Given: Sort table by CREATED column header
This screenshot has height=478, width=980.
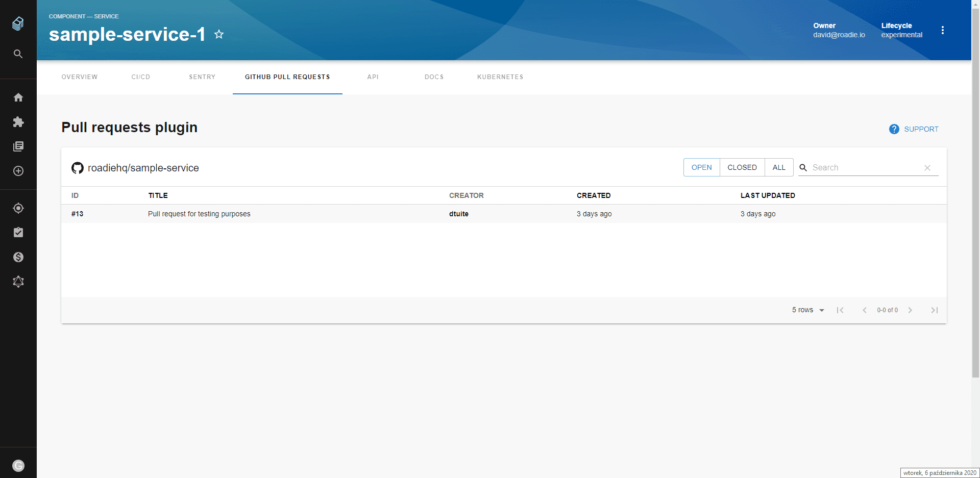Looking at the screenshot, I should click(594, 195).
